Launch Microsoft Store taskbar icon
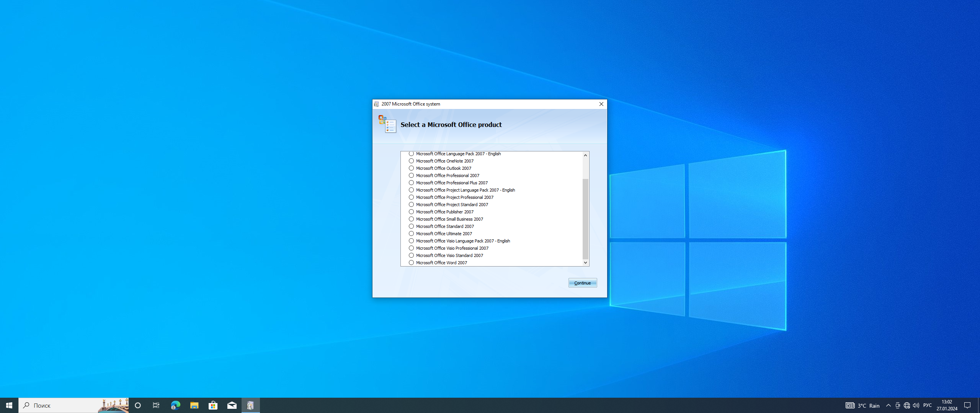The width and height of the screenshot is (980, 413). pyautogui.click(x=213, y=405)
